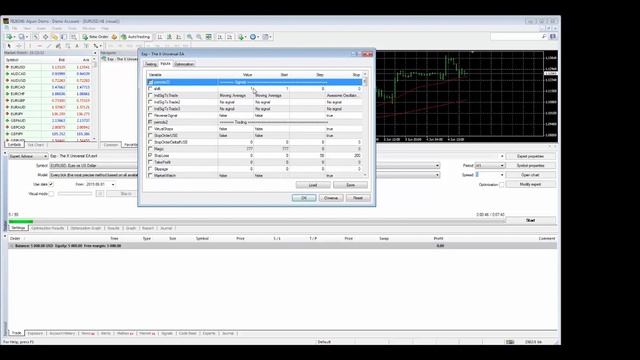
Task: Toggle the AutoTrading button
Action: coord(136,37)
